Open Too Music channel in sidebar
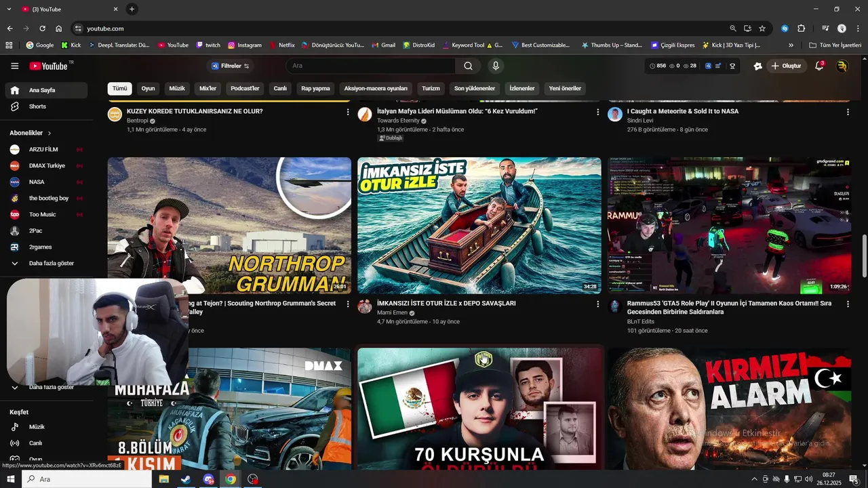The width and height of the screenshot is (868, 488). (47, 214)
